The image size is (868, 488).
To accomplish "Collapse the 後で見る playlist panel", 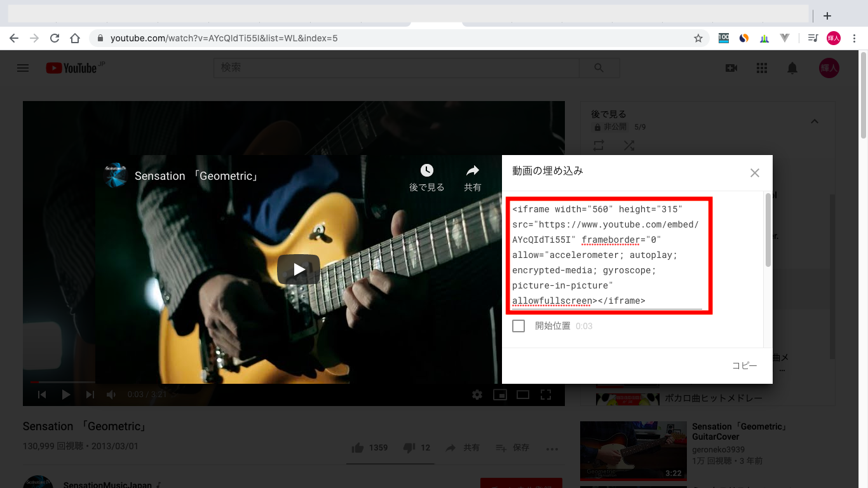I will tap(815, 121).
